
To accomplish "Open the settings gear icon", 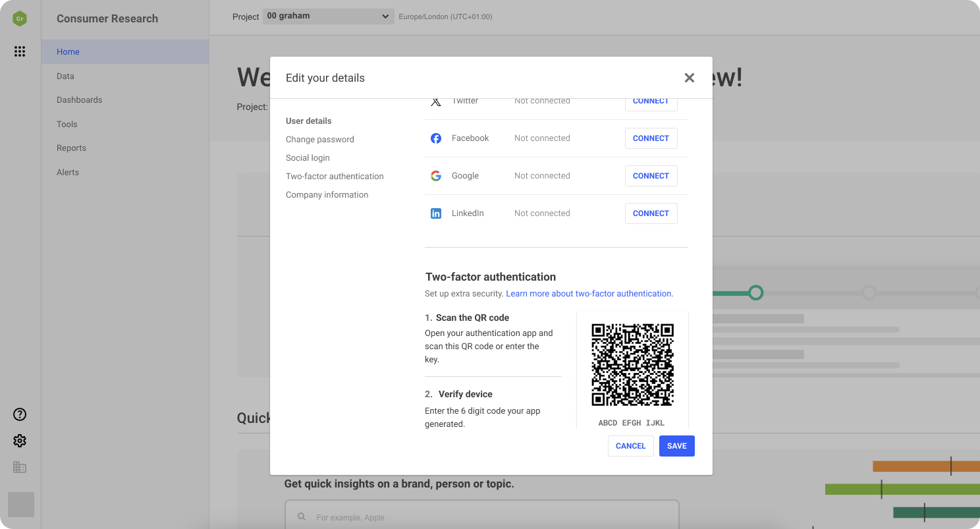I will pos(20,441).
